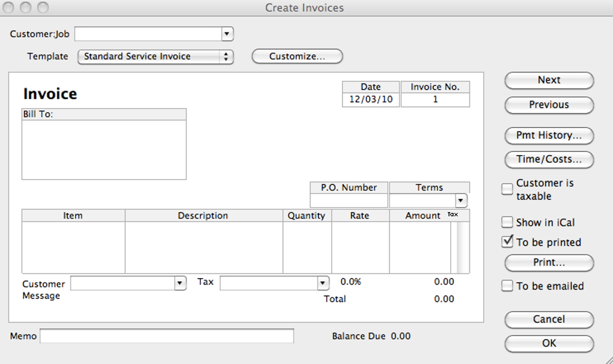The image size is (613, 364).
Task: Uncheck the To be printed checkbox
Action: [x=508, y=242]
